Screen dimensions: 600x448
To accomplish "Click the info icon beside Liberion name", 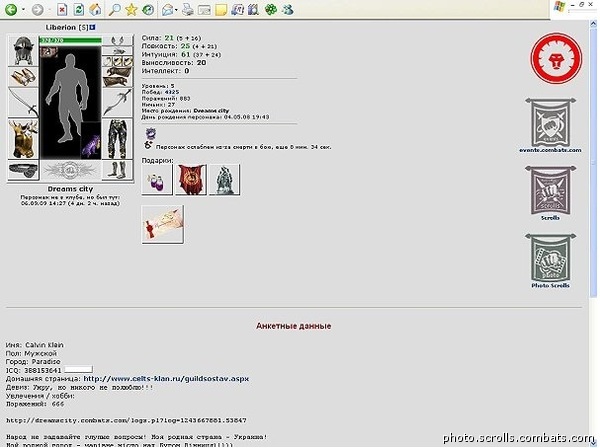I will pyautogui.click(x=93, y=27).
